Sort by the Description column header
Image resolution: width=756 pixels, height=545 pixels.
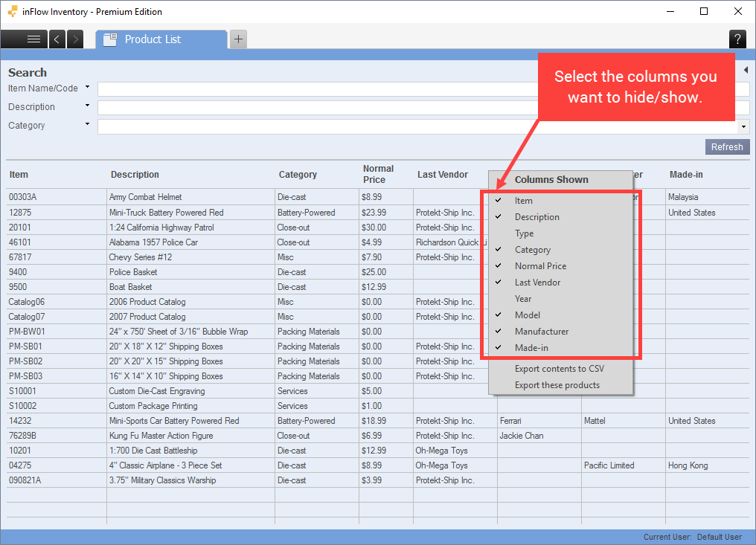(135, 175)
